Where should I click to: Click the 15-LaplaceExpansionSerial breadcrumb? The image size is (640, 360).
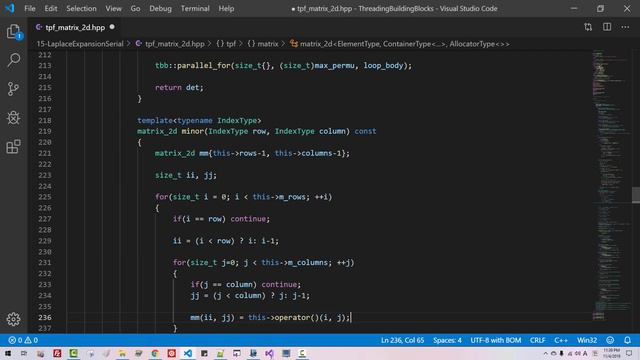point(80,44)
